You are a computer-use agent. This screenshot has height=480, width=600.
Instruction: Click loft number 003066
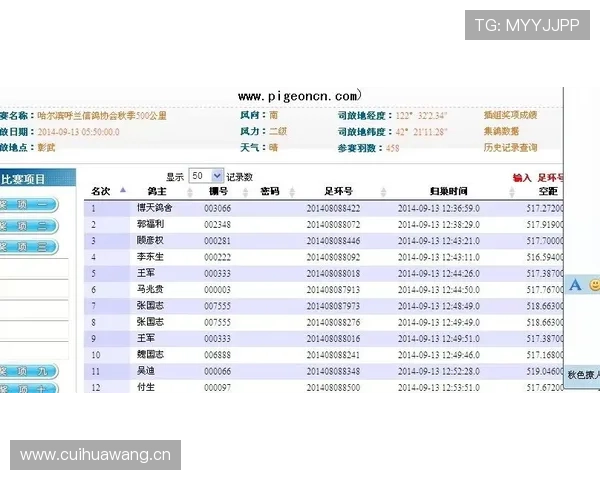coord(217,209)
